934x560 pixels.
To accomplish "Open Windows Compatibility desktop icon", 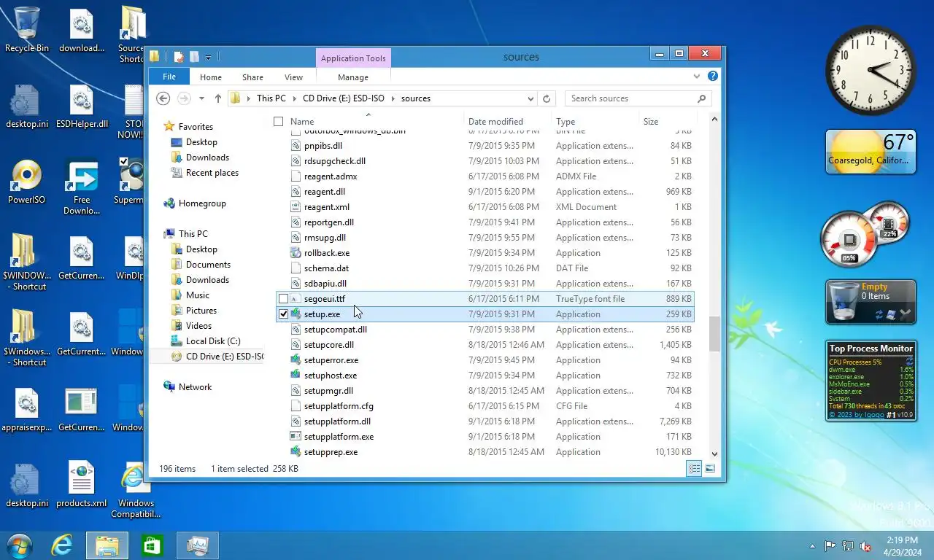I will 136,489.
